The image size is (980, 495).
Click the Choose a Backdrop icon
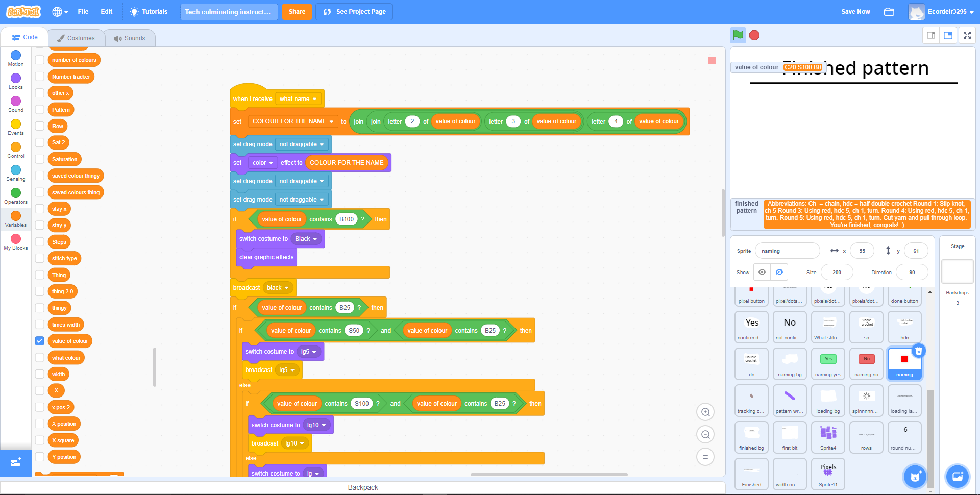958,477
